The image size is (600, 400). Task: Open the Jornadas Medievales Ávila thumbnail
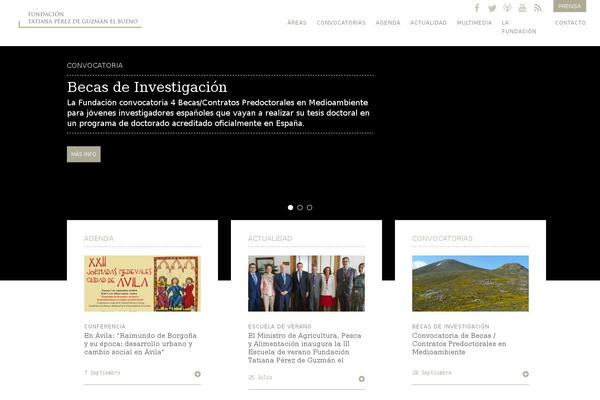(x=142, y=283)
